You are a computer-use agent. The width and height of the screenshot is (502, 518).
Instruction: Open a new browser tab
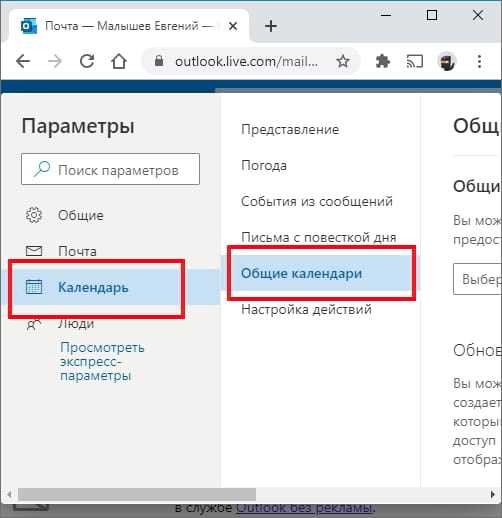coord(271,26)
